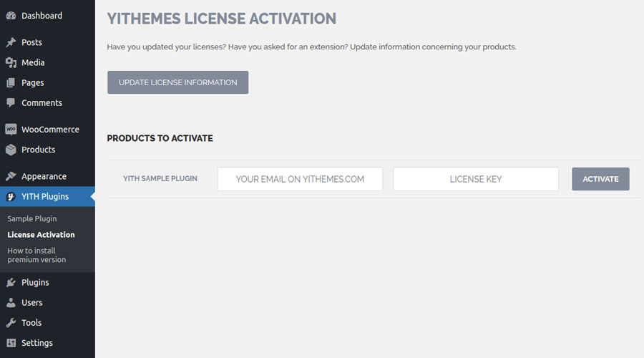Screen dimensions: 644x358
Task: Select the YITH Plugins menu label
Action: tap(45, 196)
